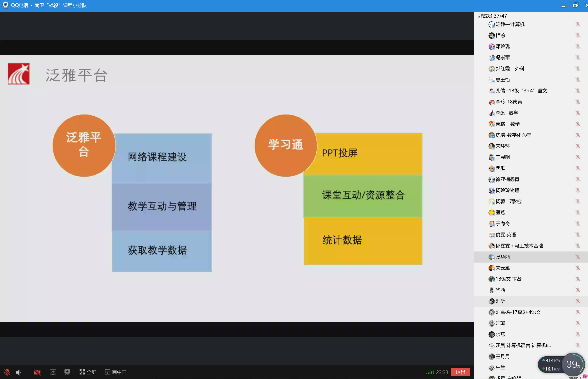Click the speaker volume icon

pos(18,372)
